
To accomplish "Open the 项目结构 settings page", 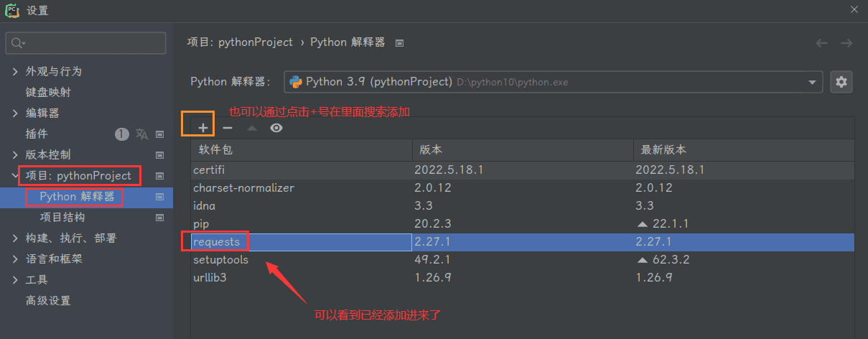I will (x=62, y=218).
